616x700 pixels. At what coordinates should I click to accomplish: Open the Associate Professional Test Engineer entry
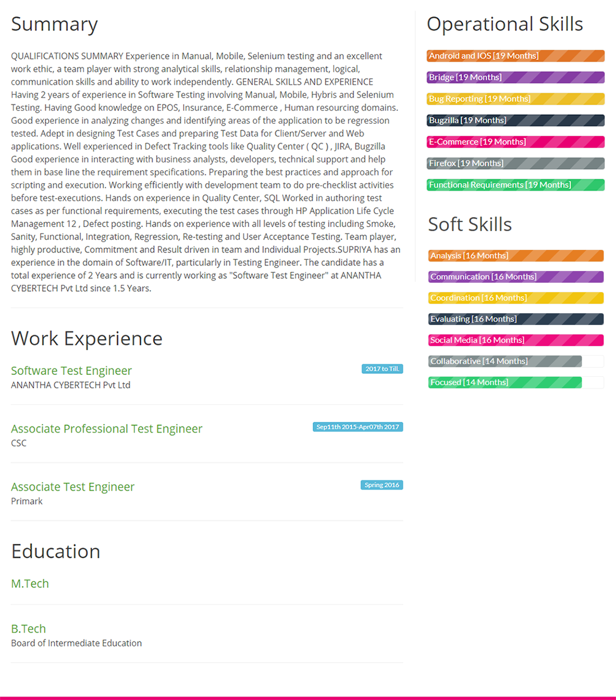pyautogui.click(x=106, y=429)
